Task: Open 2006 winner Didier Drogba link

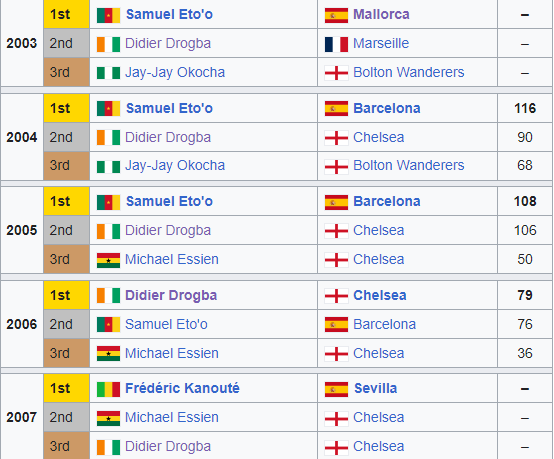Action: coord(171,295)
